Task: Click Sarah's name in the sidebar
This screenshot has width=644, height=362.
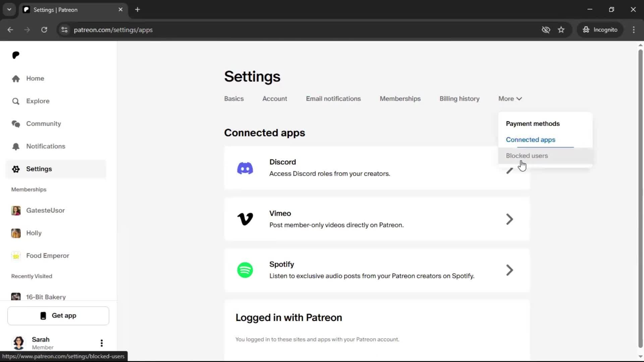Action: [41, 340]
